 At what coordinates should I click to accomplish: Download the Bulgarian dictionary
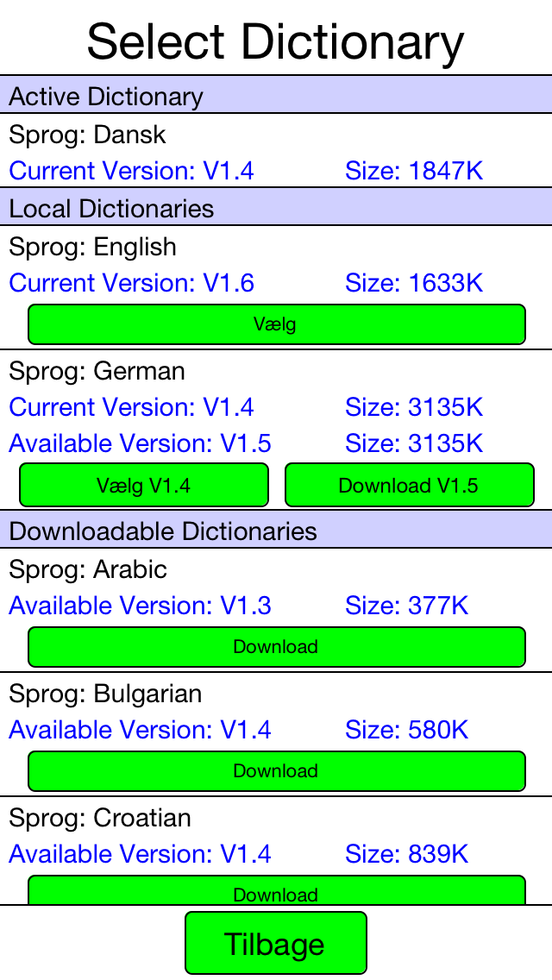point(276,771)
